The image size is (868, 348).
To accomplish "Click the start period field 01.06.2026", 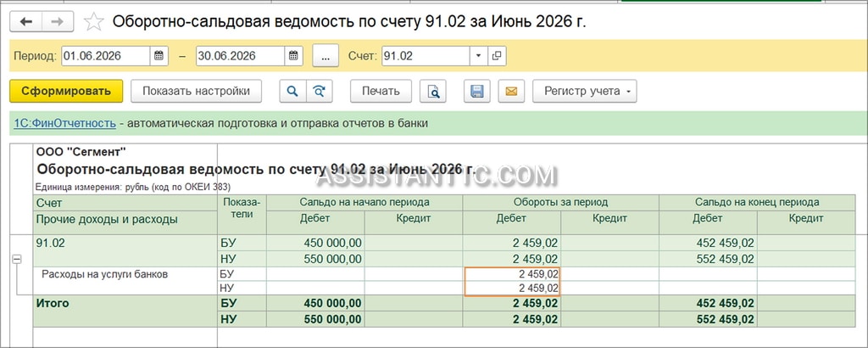I will point(106,55).
